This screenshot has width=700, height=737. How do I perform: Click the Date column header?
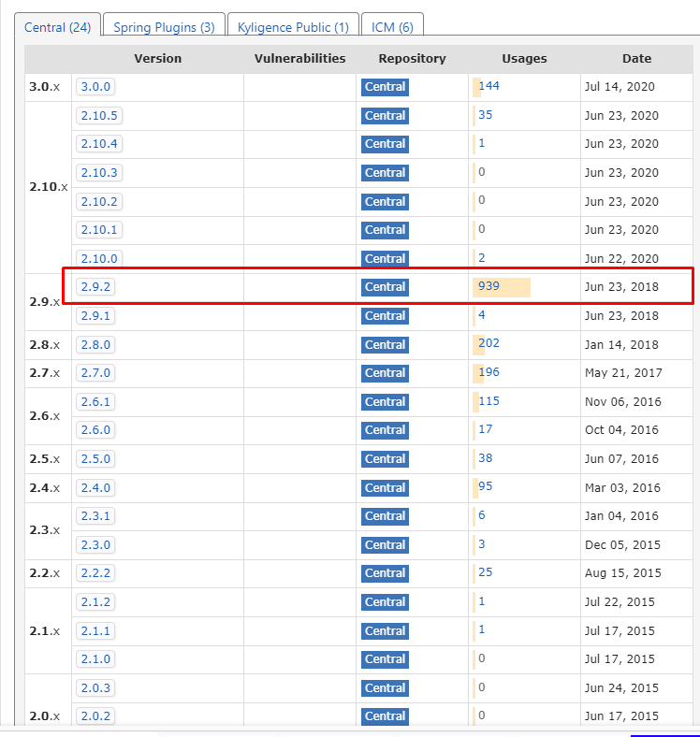pos(636,58)
